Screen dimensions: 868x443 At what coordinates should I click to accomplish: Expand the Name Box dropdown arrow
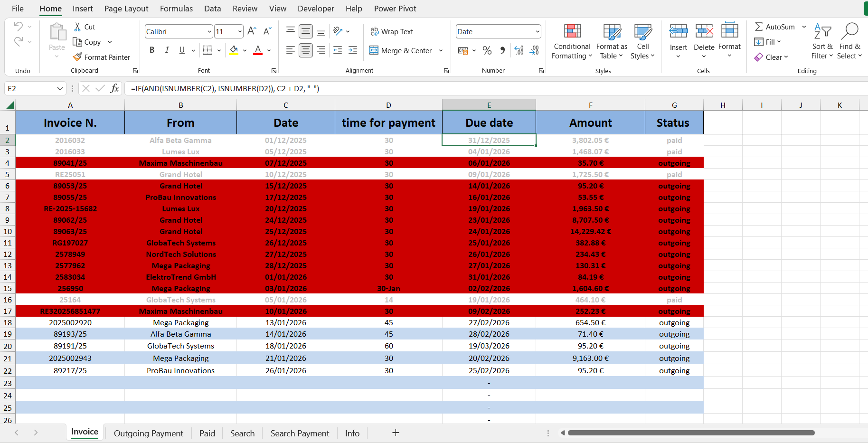[60, 89]
